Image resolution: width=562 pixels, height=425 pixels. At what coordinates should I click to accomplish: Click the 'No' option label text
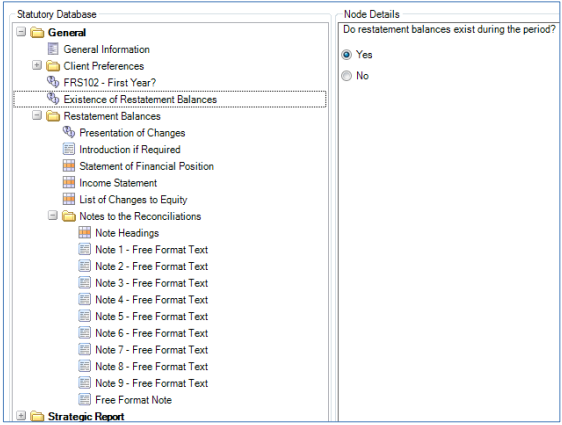[x=362, y=76]
